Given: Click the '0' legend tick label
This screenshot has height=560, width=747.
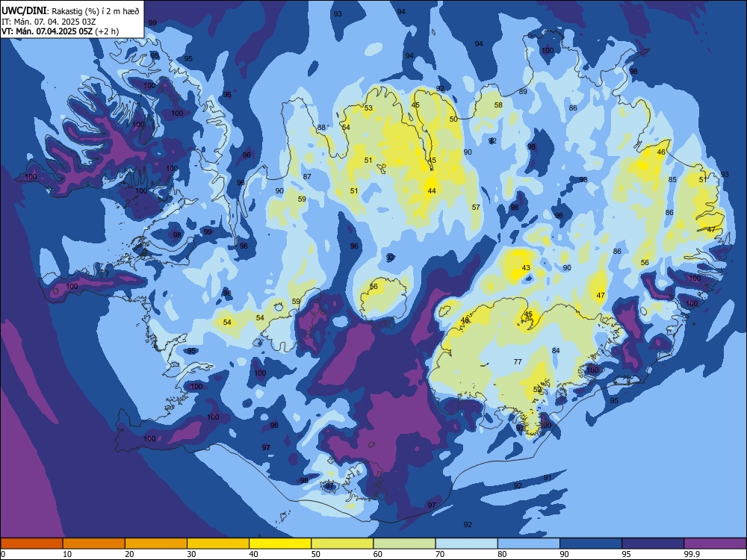Looking at the screenshot, I should [4, 554].
